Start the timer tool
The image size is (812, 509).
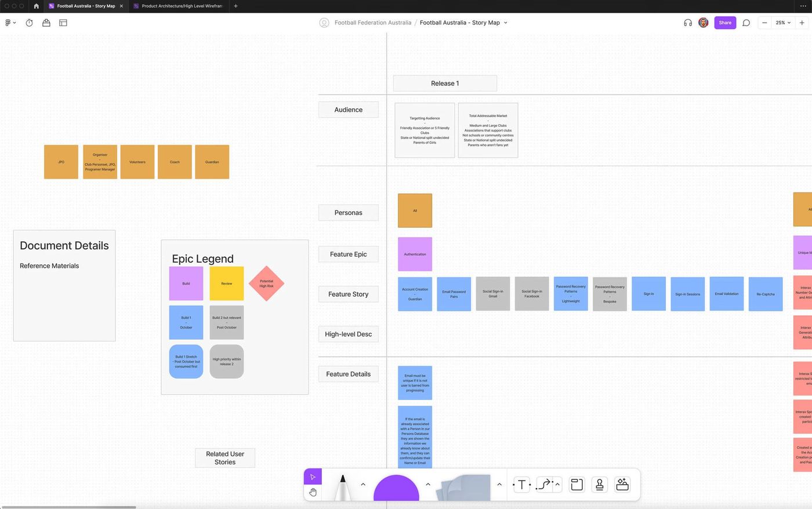(30, 23)
